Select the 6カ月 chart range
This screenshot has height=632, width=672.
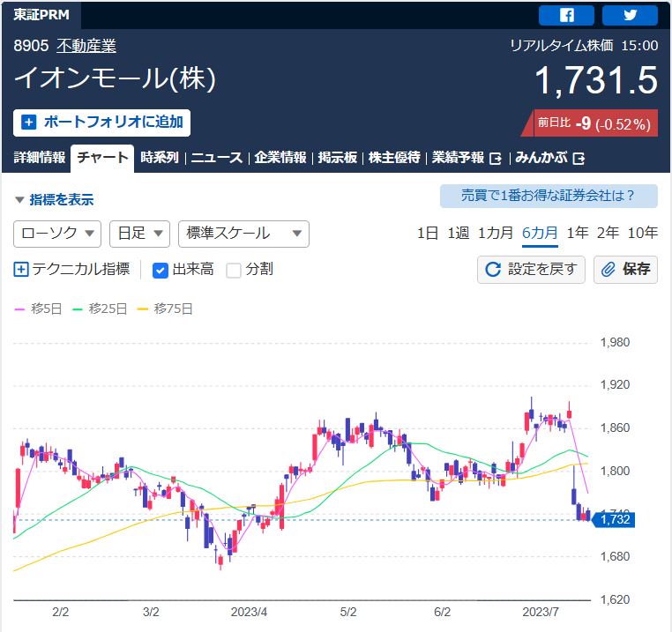540,233
